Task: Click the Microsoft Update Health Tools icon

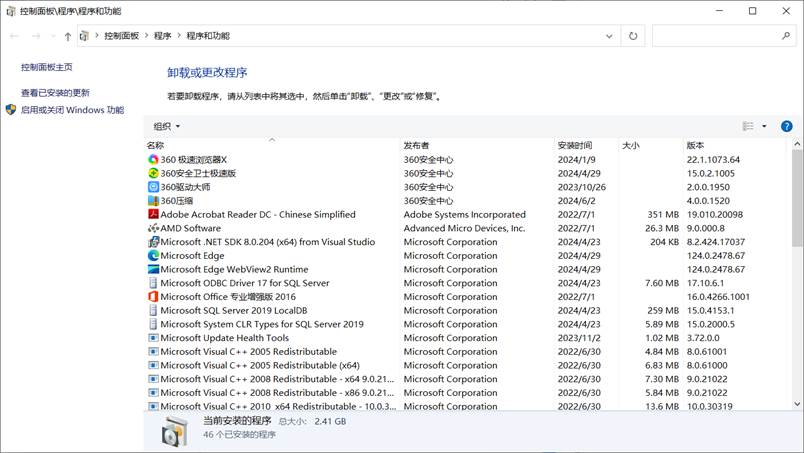Action: (153, 338)
